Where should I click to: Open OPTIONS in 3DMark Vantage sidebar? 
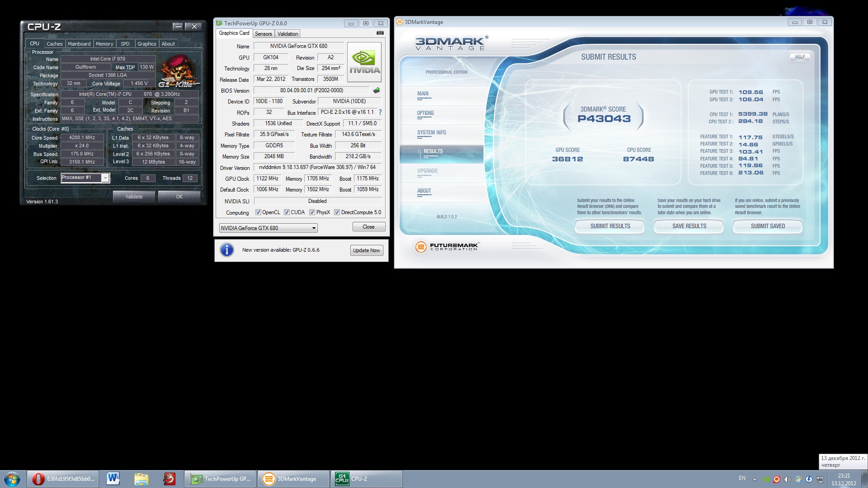[425, 113]
